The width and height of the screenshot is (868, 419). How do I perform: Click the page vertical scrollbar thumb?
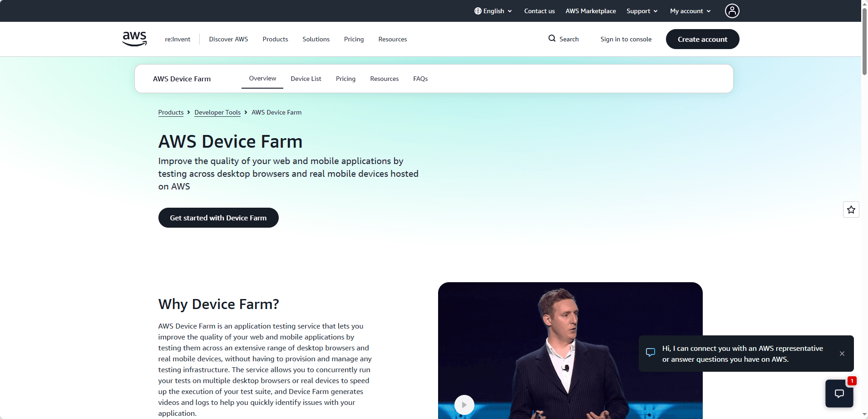point(864,41)
